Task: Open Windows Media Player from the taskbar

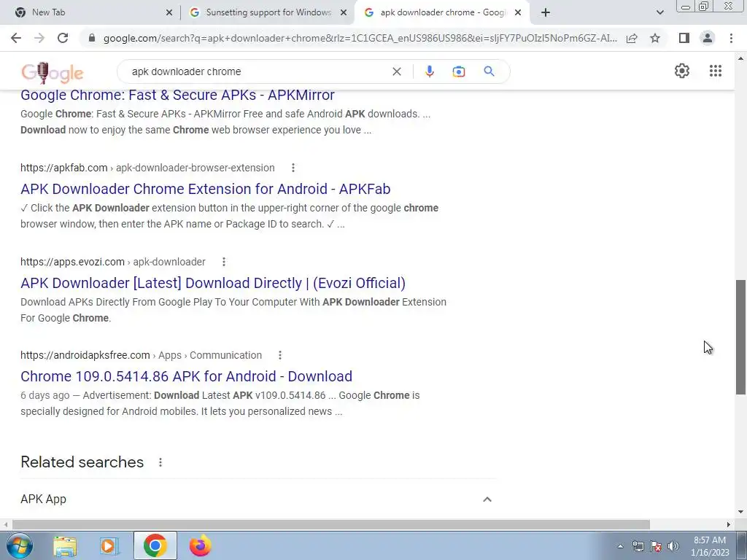Action: pyautogui.click(x=109, y=546)
